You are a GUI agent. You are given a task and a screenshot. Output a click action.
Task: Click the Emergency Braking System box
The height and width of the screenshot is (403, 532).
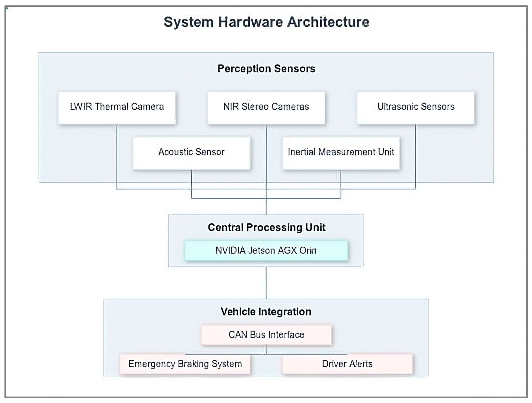click(x=185, y=364)
